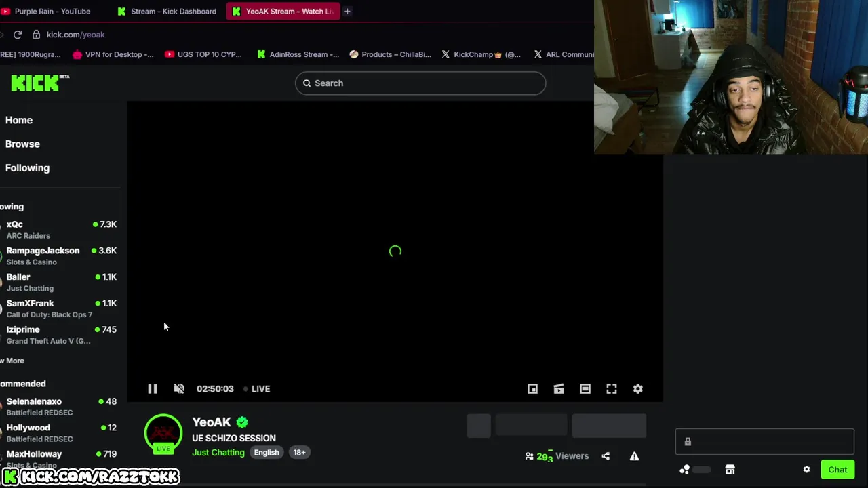This screenshot has width=868, height=488.
Task: Click the clip creation icon
Action: (559, 388)
